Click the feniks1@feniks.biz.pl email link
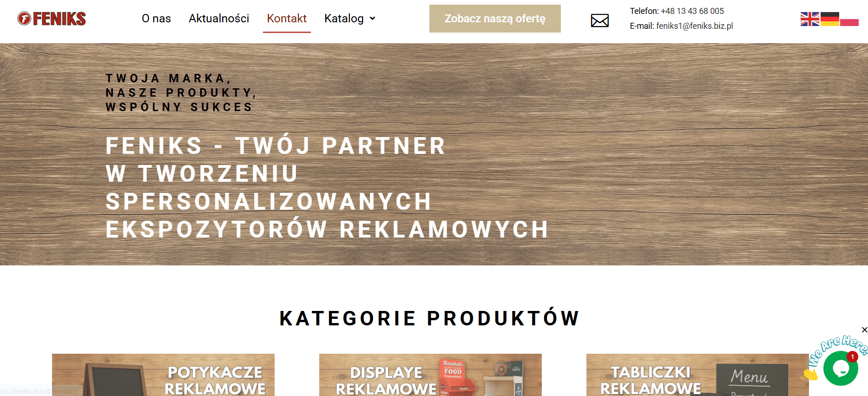 pyautogui.click(x=695, y=26)
